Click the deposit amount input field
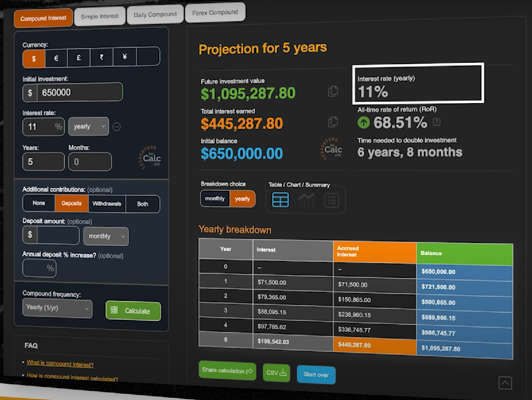This screenshot has width=532, height=400. click(58, 235)
